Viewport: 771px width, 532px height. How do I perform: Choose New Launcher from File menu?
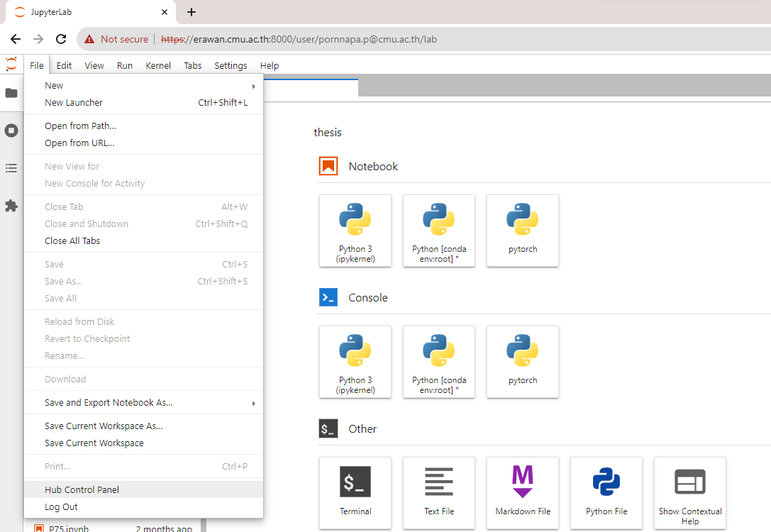click(143, 103)
